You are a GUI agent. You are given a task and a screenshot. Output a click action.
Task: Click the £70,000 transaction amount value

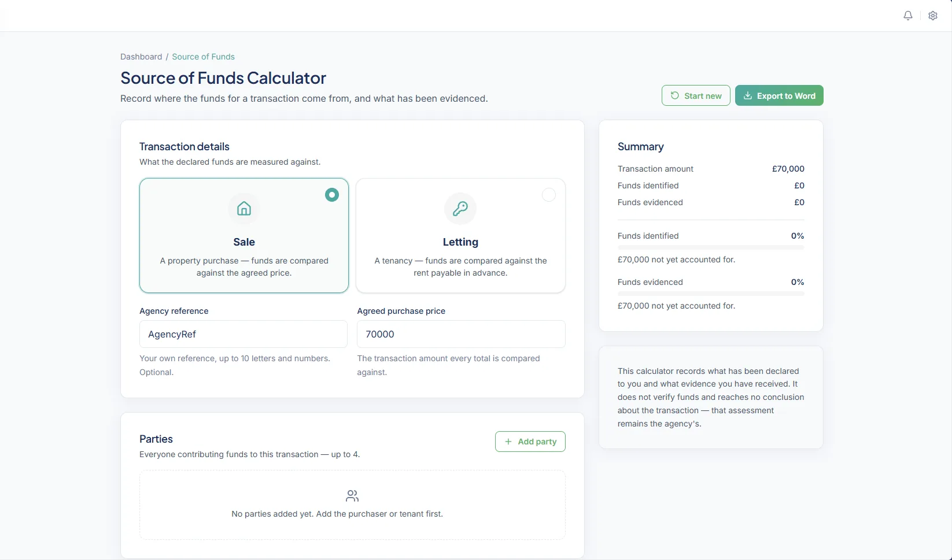(788, 169)
